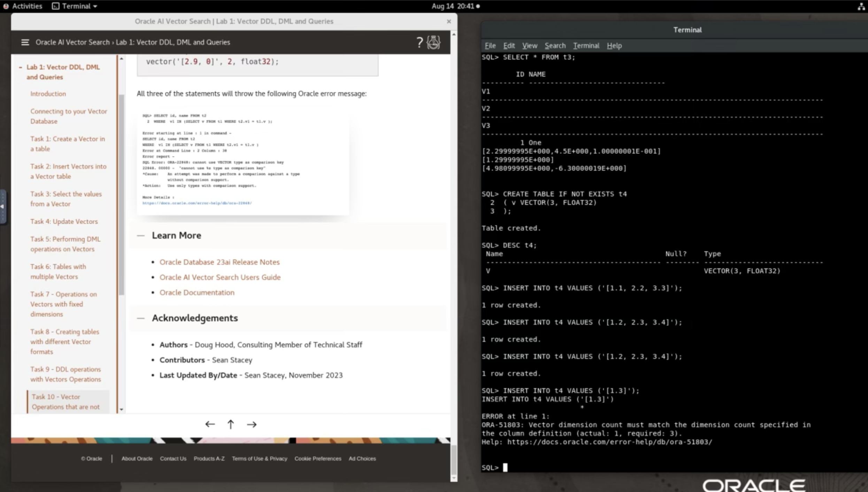Go to previous page with left arrow
The width and height of the screenshot is (868, 492).
[210, 424]
